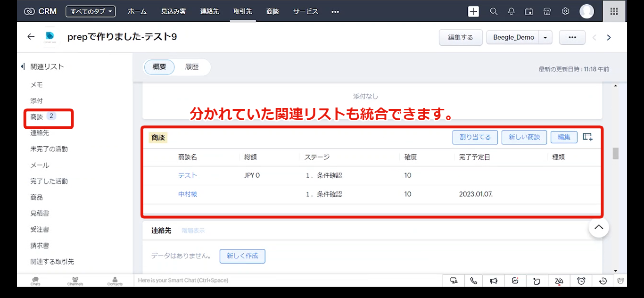644x298 pixels.
Task: Click the 編集 button in 商談 list
Action: [564, 137]
